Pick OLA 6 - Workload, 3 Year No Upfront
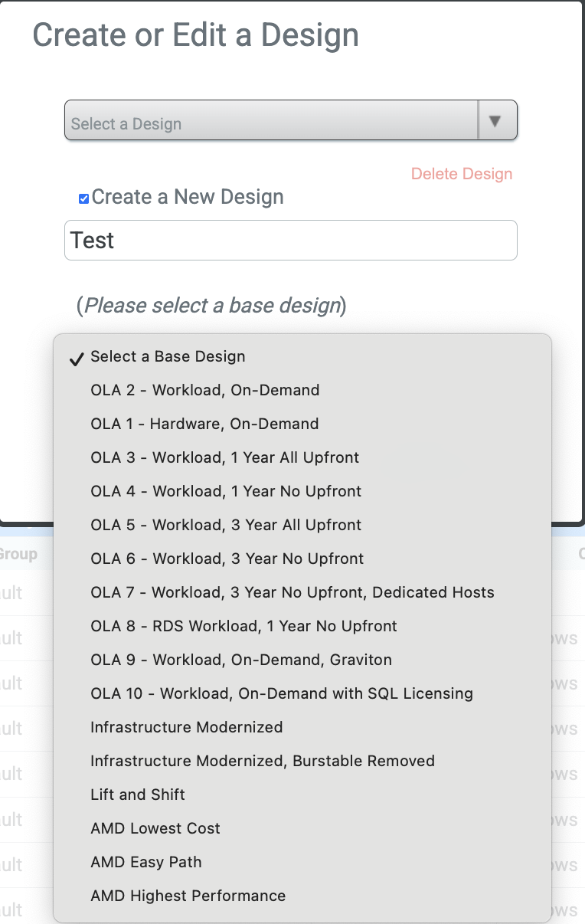The image size is (585, 924). (227, 559)
